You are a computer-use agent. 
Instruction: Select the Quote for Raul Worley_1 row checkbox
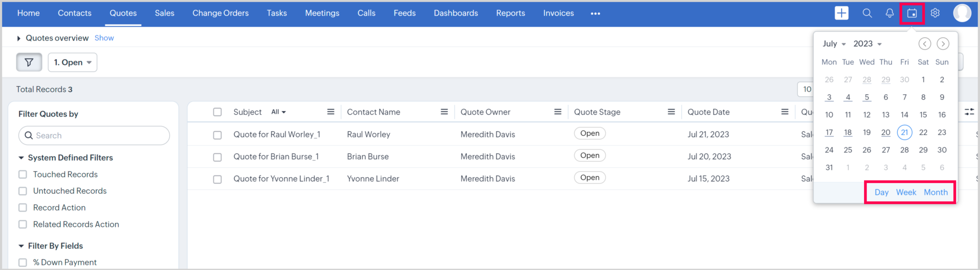point(217,135)
